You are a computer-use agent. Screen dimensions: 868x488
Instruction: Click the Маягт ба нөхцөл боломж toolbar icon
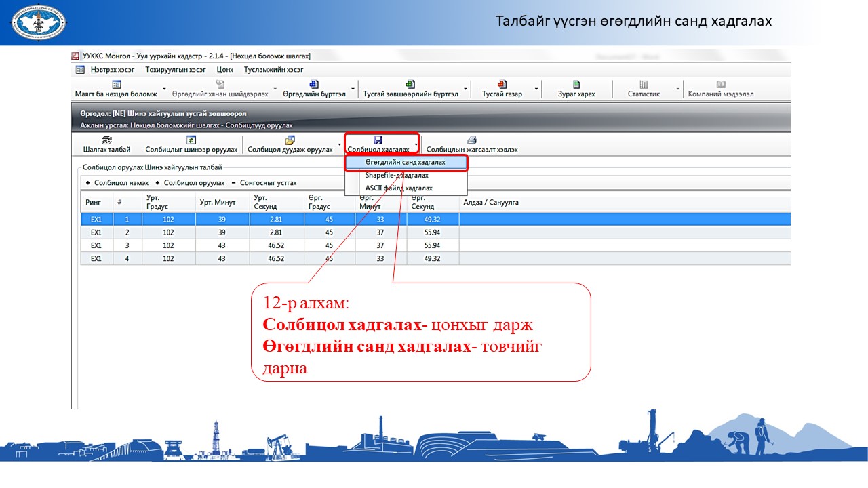point(116,85)
